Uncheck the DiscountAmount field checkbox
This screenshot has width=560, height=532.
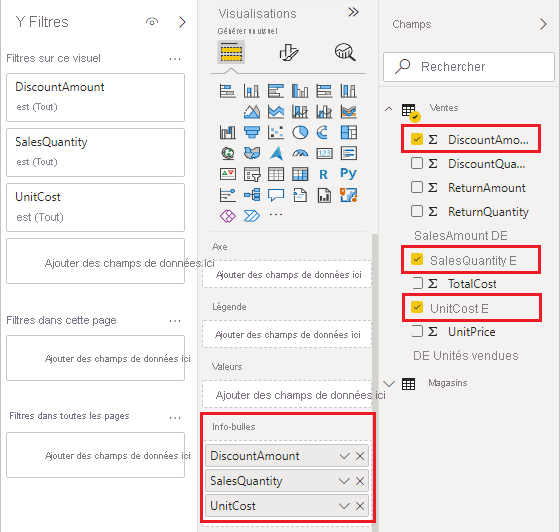coord(417,139)
